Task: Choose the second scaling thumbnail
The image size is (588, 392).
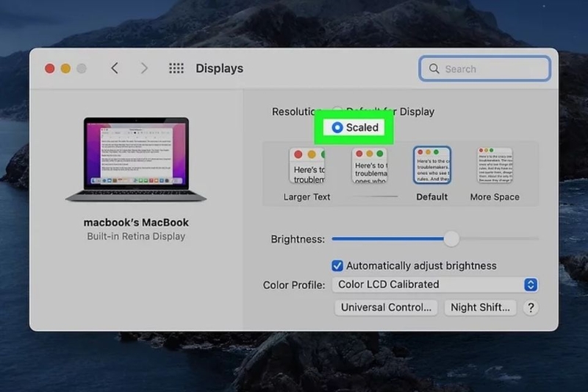Action: pos(370,165)
